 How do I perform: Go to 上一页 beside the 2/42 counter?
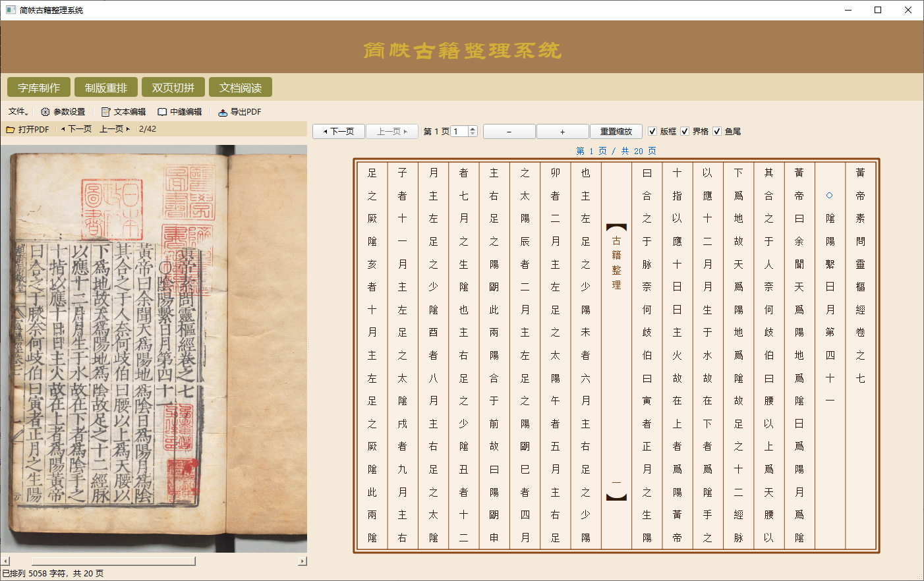click(115, 129)
